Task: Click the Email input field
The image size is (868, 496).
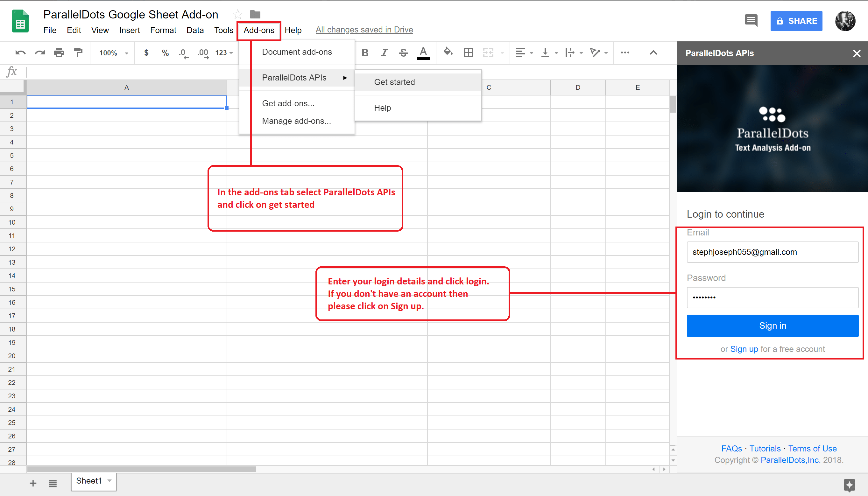Action: (x=772, y=252)
